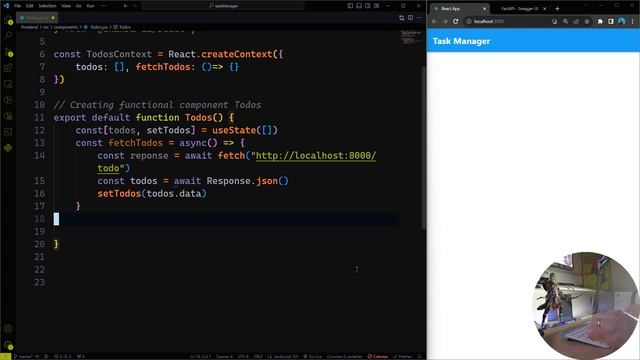Click the browser forward arrow
The height and width of the screenshot is (360, 640).
(x=445, y=21)
